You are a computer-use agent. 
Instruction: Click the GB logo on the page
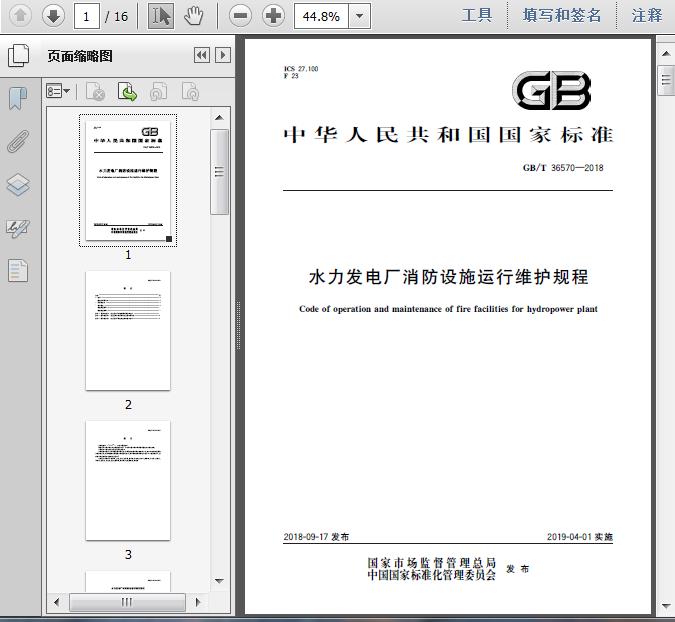tap(551, 90)
